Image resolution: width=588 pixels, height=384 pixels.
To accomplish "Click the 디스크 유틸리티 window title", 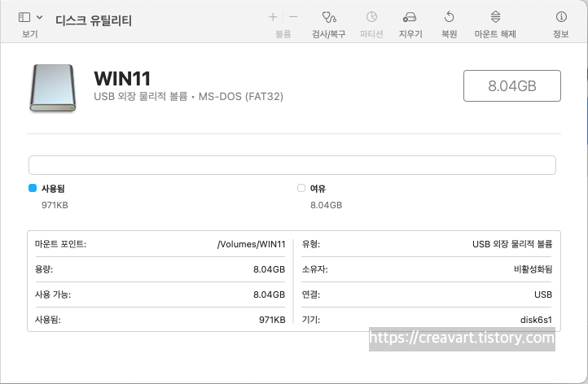I will pyautogui.click(x=94, y=20).
